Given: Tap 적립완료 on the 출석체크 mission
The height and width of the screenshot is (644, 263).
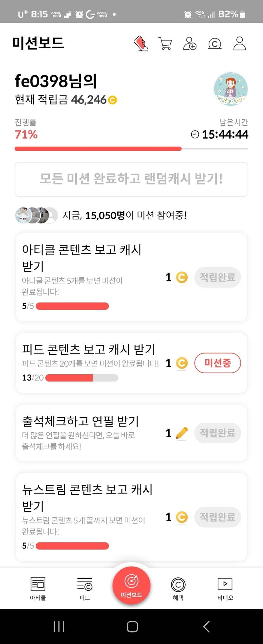Looking at the screenshot, I should point(217,433).
